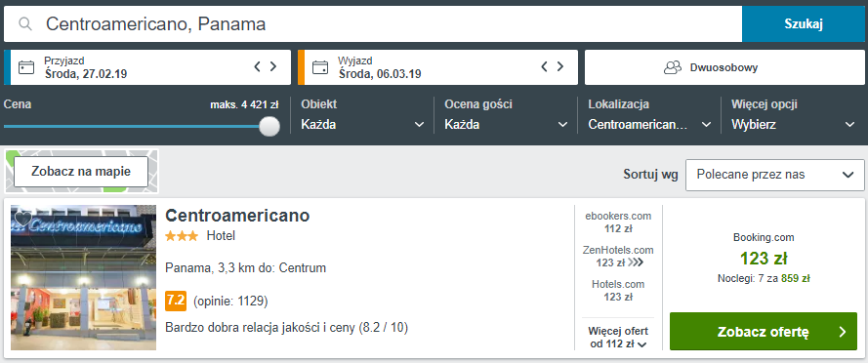Select the Hotels.com 123 zł offer
Viewport: 868px width, 363px height.
click(618, 291)
